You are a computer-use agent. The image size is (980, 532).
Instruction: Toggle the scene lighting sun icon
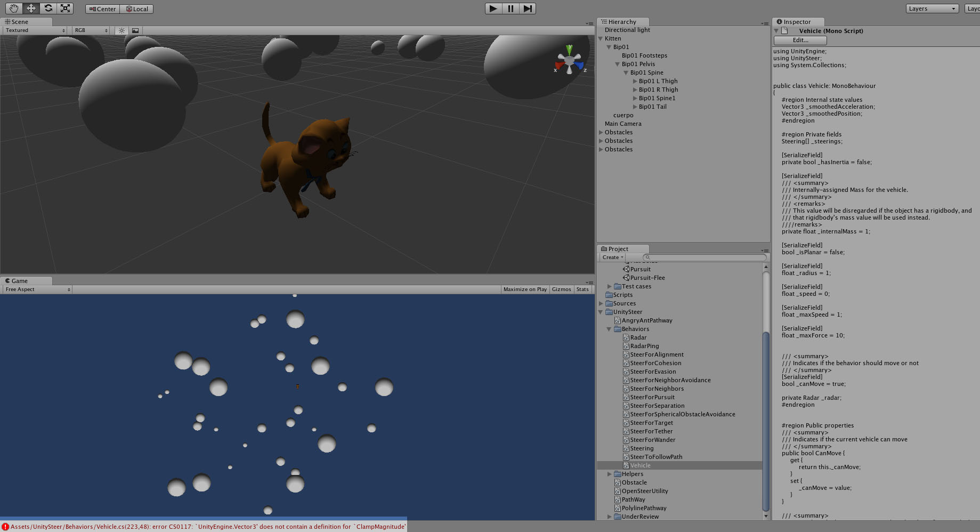tap(122, 30)
